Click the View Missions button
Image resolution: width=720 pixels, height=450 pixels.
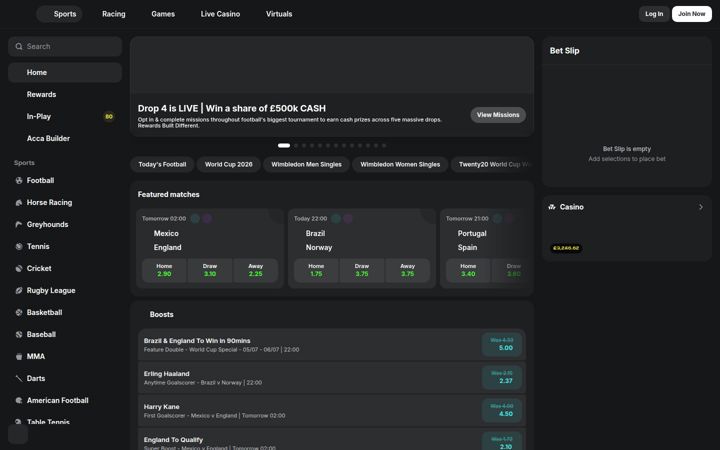coord(498,115)
